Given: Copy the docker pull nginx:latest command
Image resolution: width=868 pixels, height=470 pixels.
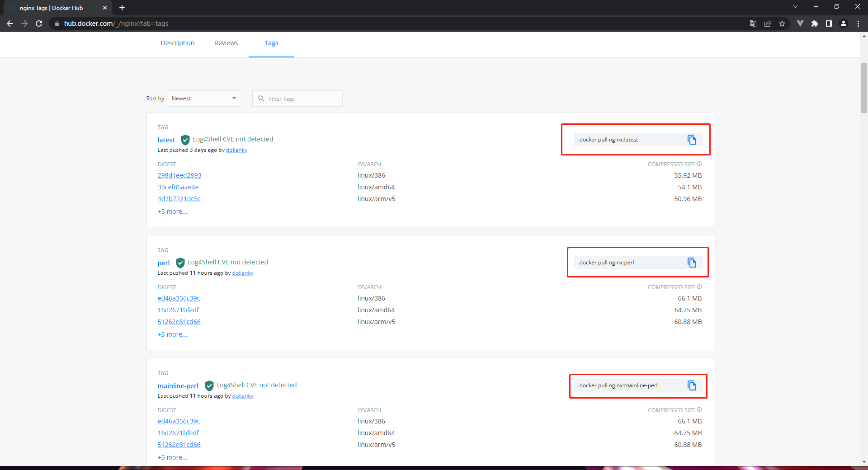Looking at the screenshot, I should click(x=692, y=140).
